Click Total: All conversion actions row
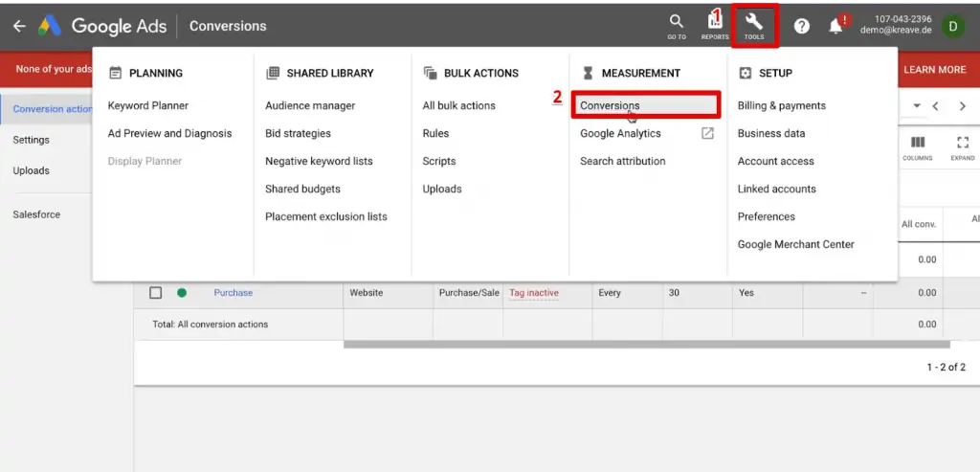 coord(210,324)
